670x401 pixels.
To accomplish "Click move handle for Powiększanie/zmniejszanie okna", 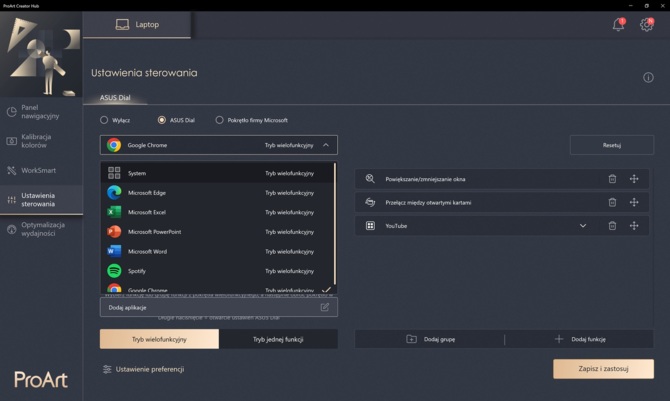I will point(634,179).
